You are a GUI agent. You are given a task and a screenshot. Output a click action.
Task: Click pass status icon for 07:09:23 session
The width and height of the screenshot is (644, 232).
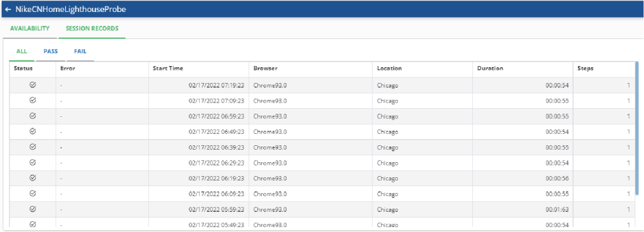click(x=33, y=101)
